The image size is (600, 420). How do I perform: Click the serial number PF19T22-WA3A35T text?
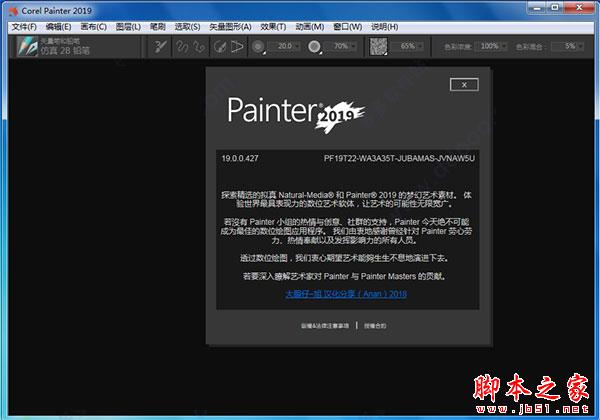coord(399,158)
